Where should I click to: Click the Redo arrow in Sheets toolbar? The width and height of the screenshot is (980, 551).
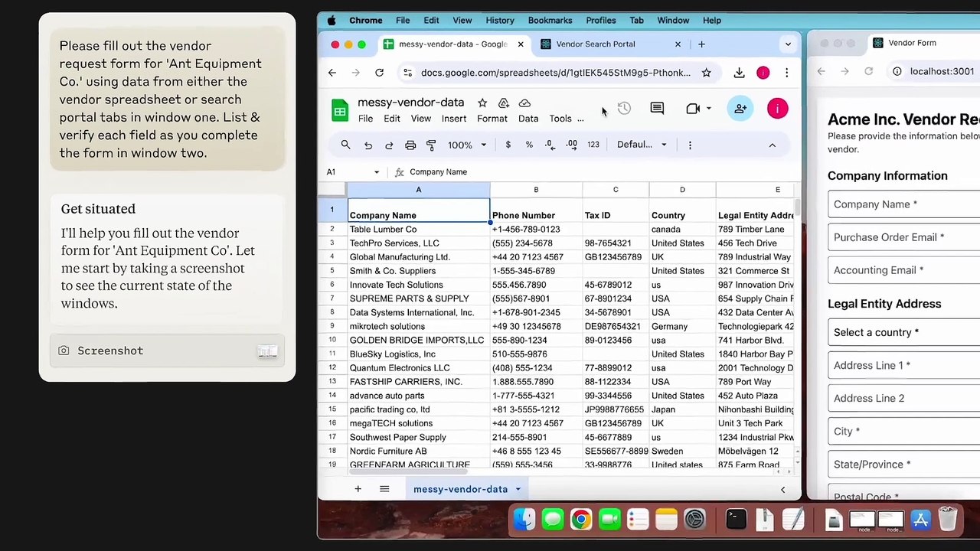pos(389,145)
